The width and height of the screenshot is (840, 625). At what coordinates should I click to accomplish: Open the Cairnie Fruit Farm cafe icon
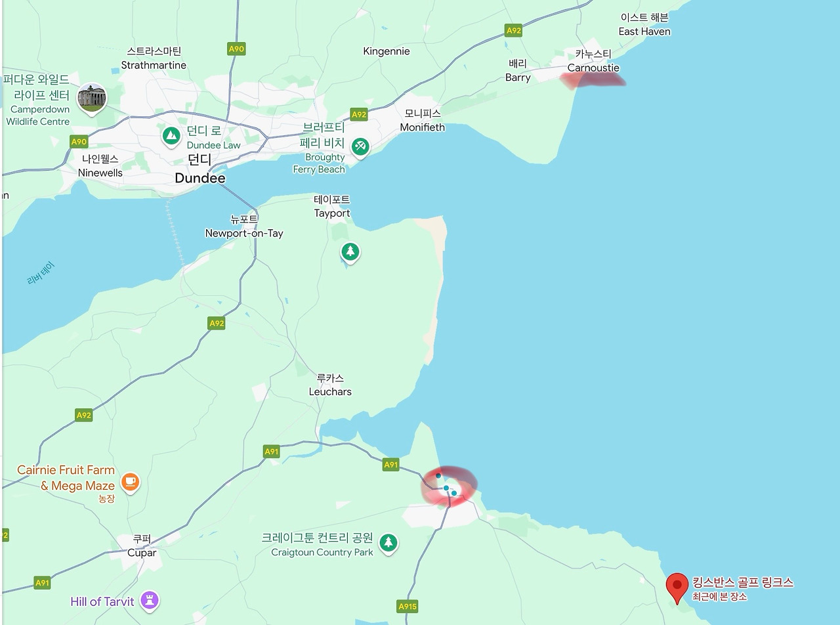(x=130, y=482)
